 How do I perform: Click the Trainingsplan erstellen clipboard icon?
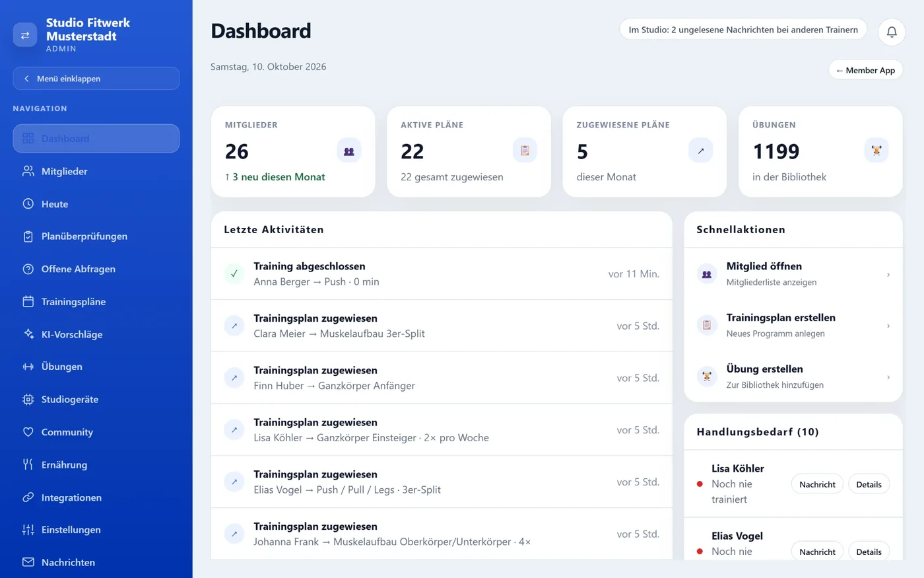pos(707,325)
